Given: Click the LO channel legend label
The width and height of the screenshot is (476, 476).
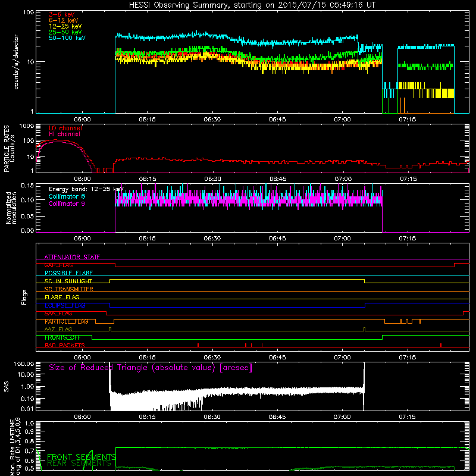Looking at the screenshot, I should 65,128.
